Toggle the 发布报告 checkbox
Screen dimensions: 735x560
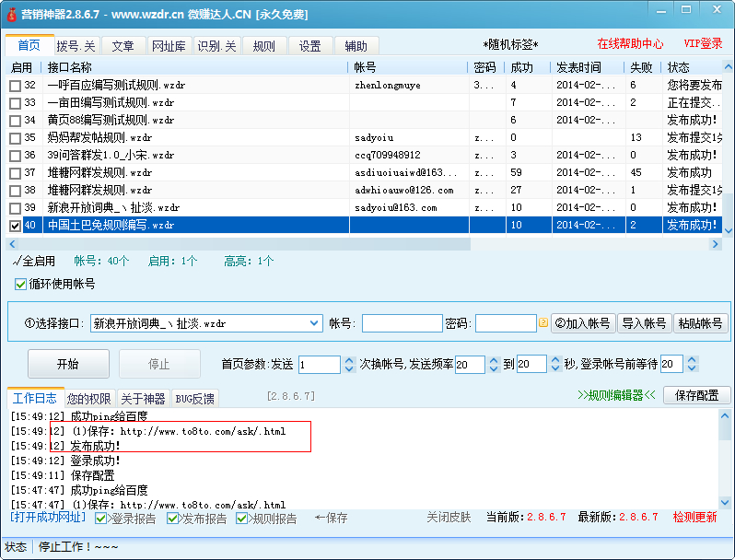[173, 519]
